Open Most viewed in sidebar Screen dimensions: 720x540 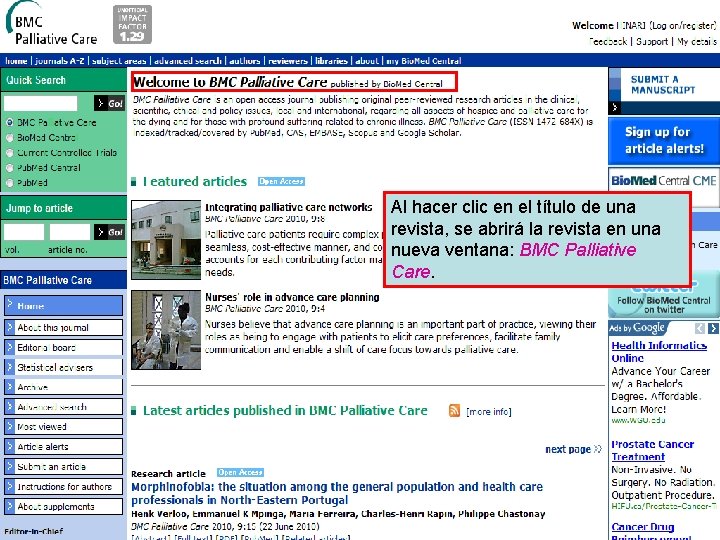click(x=63, y=427)
